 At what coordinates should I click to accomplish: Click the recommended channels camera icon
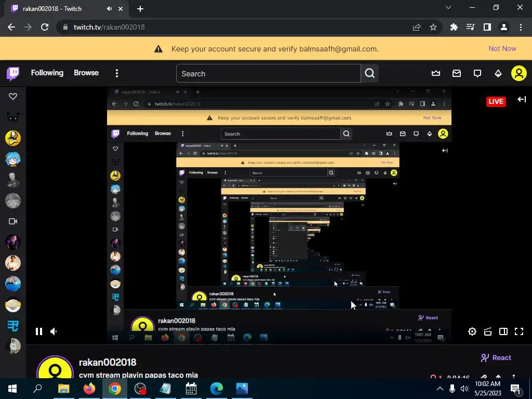[x=13, y=221]
